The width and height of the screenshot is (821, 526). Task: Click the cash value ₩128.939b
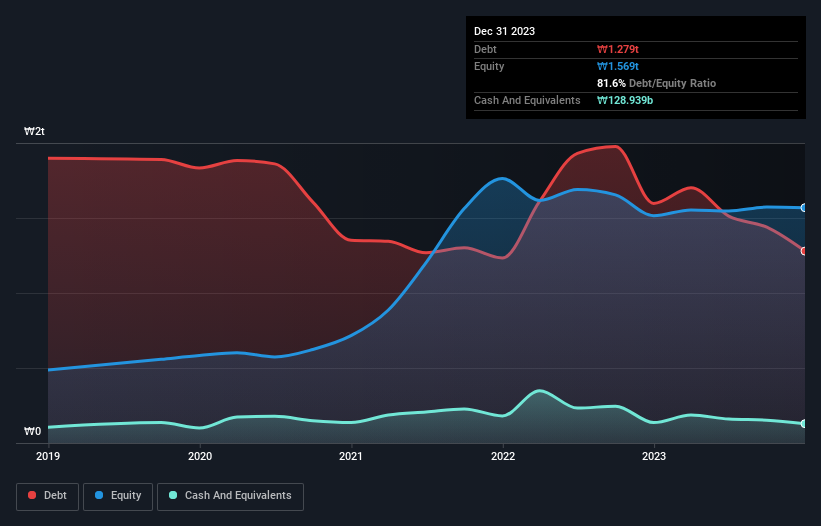[625, 100]
